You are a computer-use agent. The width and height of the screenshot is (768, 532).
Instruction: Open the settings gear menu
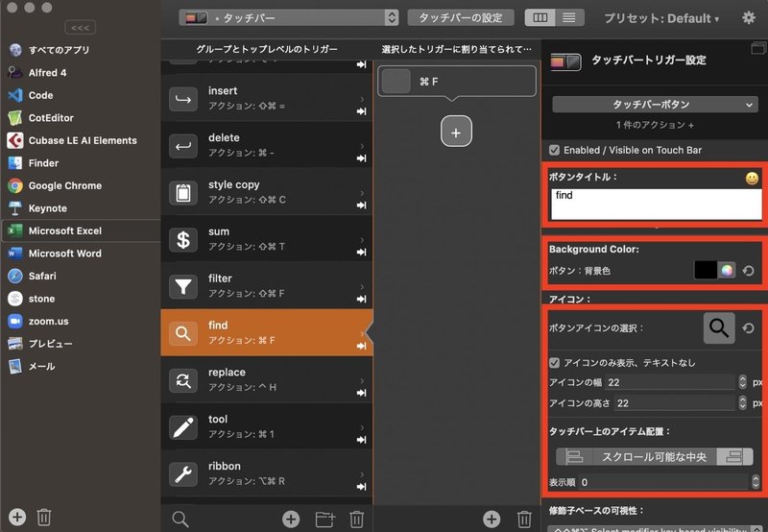pos(749,18)
